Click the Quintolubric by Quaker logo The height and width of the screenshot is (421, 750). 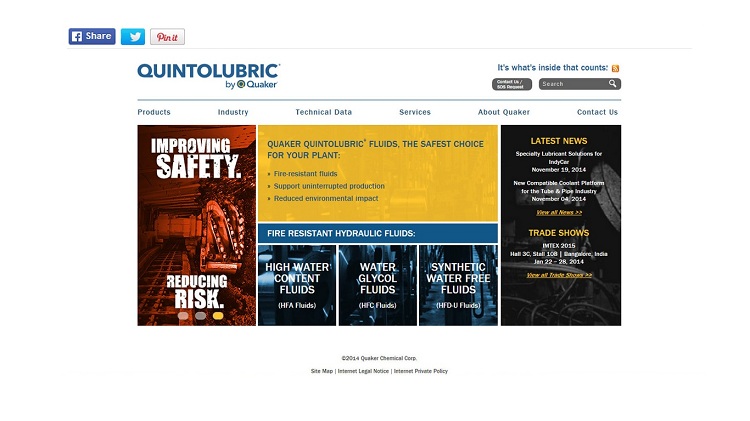(209, 76)
